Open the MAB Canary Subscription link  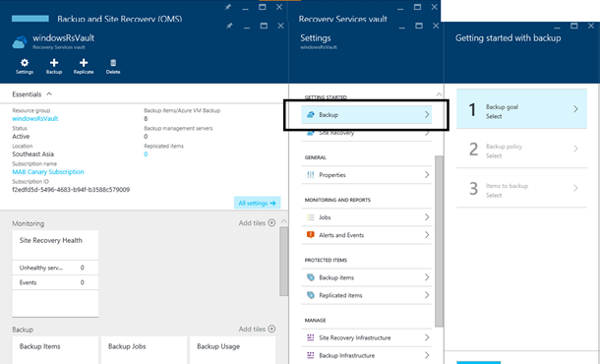[x=48, y=172]
